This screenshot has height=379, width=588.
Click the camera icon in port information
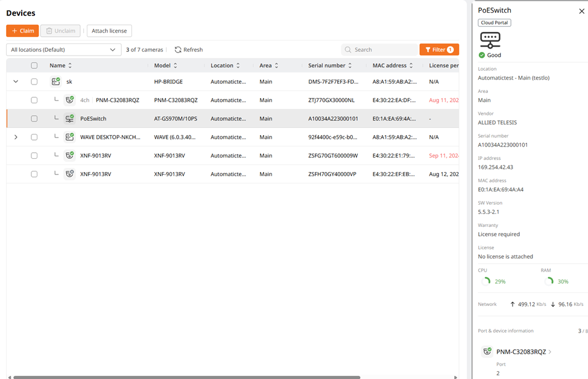(x=487, y=351)
